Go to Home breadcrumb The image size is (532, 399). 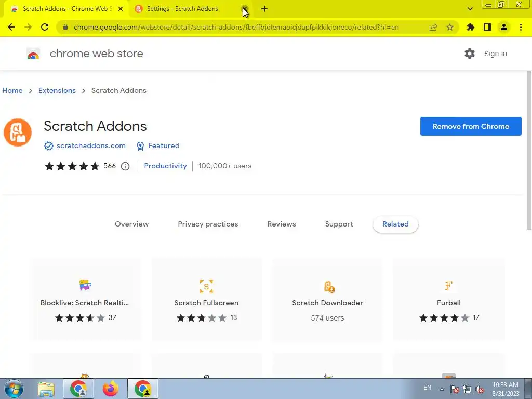(12, 90)
